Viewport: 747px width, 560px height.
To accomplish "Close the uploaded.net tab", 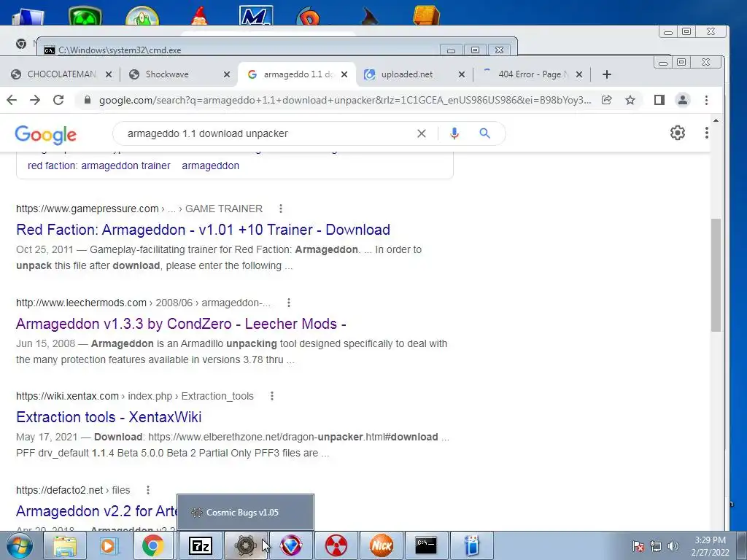I will [462, 74].
